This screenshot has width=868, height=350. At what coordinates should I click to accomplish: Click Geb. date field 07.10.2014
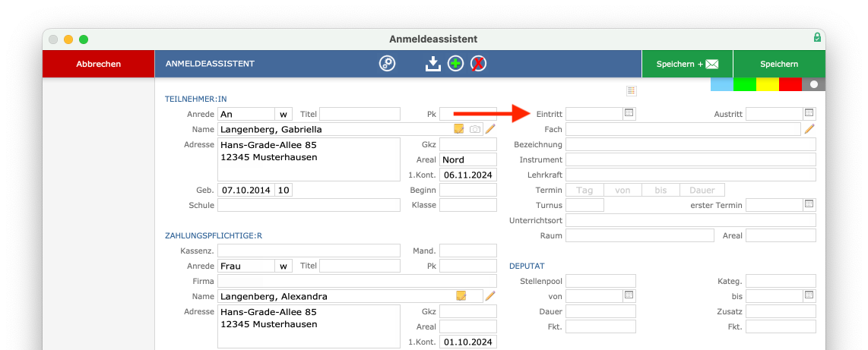pos(246,191)
